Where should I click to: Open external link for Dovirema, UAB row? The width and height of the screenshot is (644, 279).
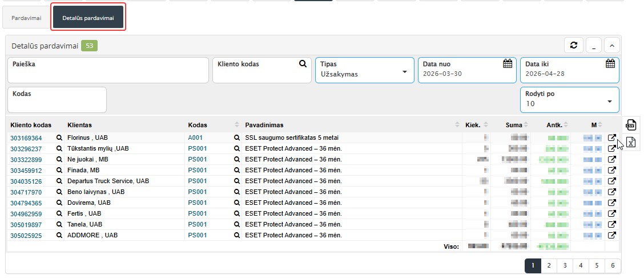[x=612, y=203]
